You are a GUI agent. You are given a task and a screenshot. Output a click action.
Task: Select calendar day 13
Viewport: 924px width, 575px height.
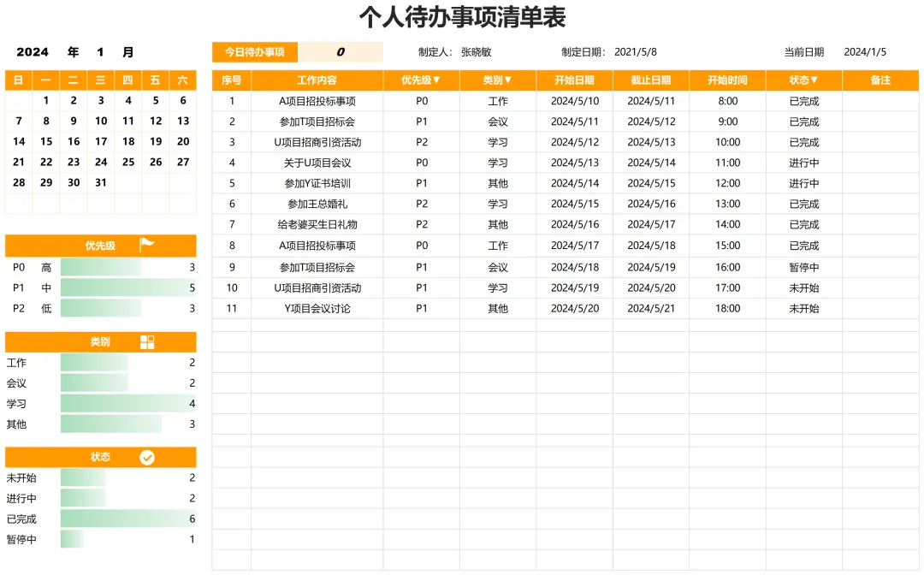183,121
